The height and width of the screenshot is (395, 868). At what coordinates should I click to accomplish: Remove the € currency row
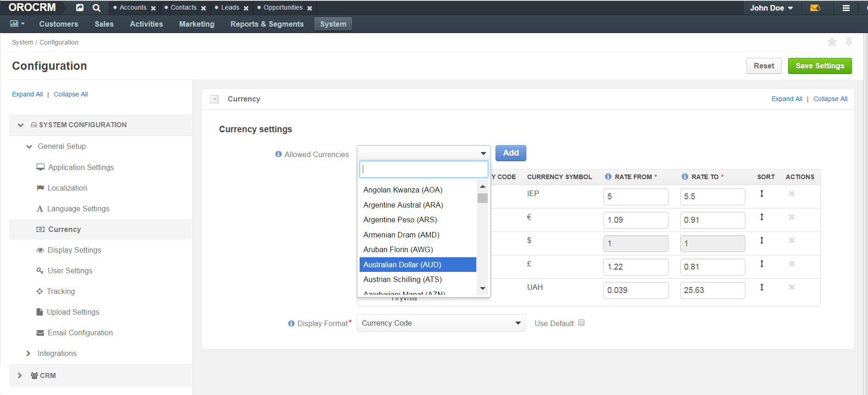tap(792, 217)
